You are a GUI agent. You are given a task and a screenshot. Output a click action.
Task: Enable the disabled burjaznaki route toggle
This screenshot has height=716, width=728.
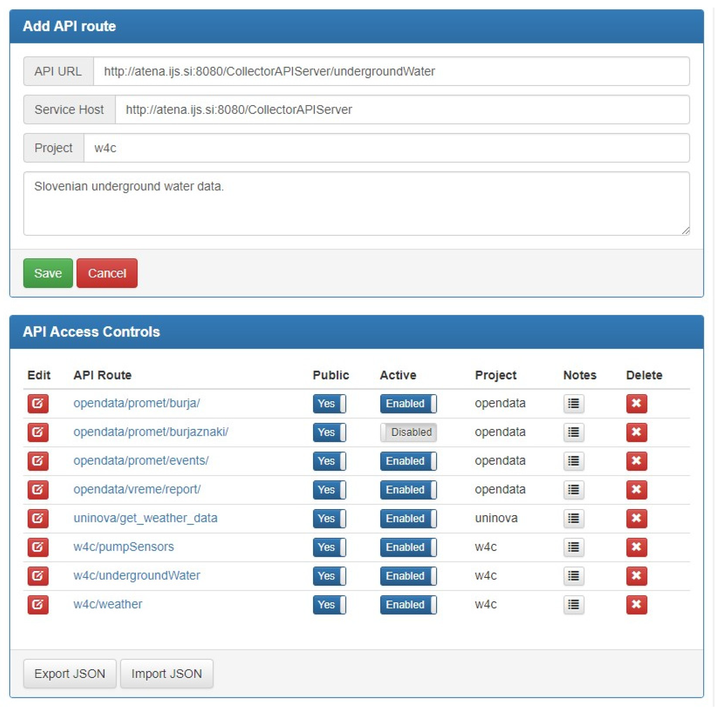(x=408, y=432)
